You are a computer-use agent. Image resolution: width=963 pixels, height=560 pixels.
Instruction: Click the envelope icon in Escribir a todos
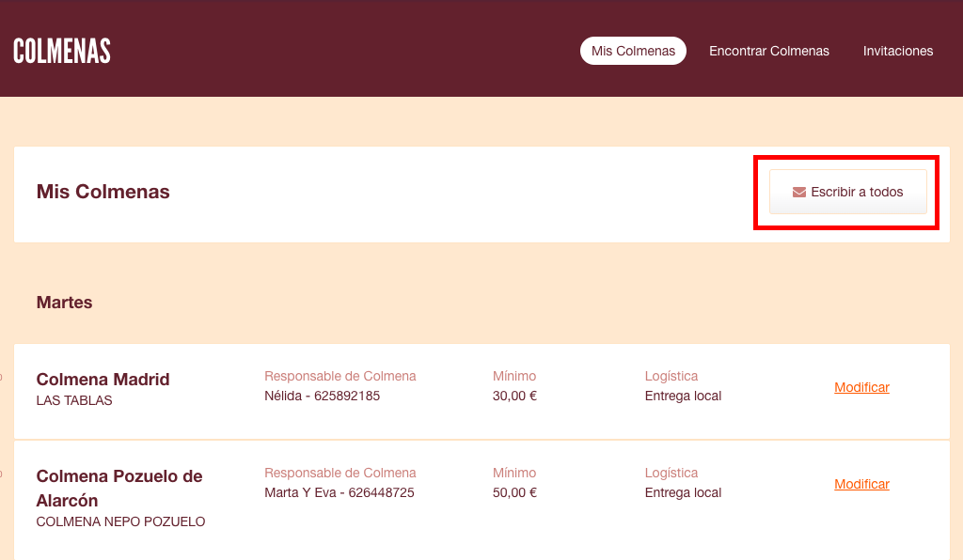coord(799,193)
